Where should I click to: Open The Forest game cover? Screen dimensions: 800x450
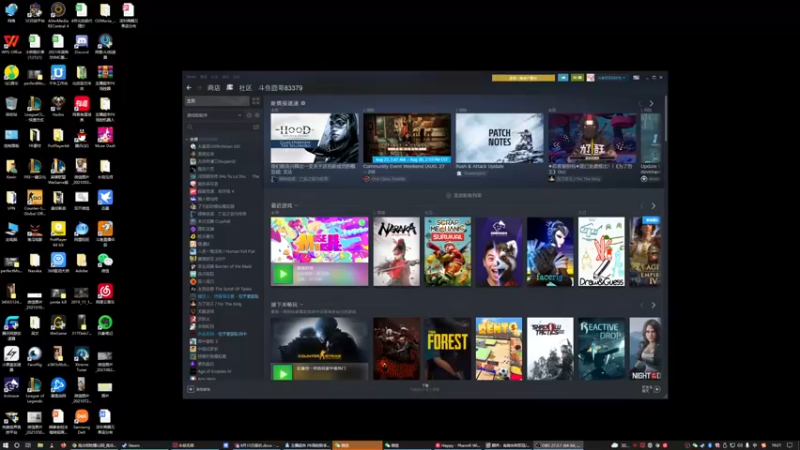click(x=448, y=349)
